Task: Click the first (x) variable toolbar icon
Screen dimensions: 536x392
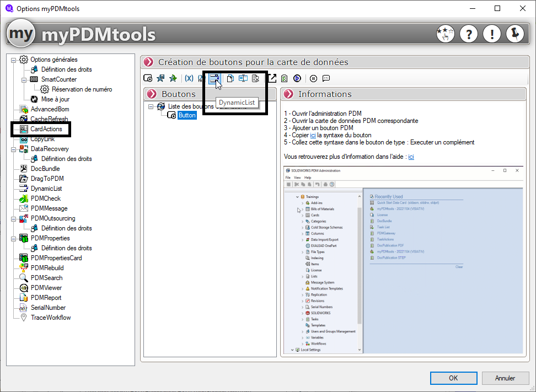Action: click(189, 78)
